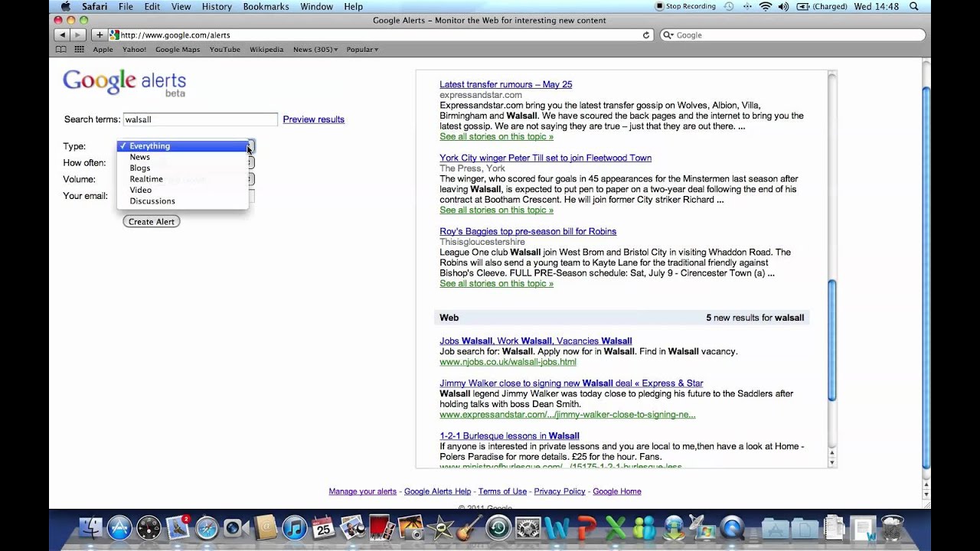This screenshot has width=980, height=551.
Task: Launch iMovie star icon in dock
Action: (x=440, y=527)
